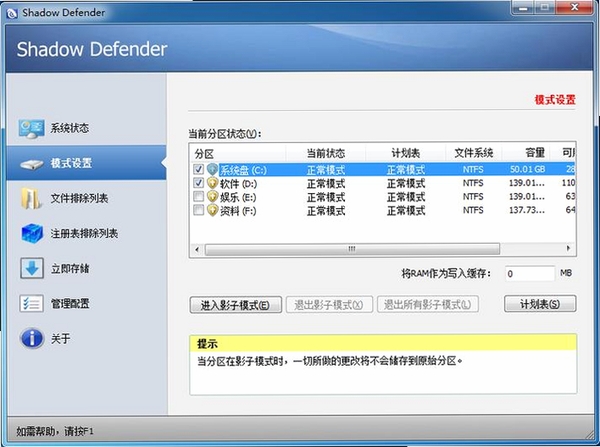The width and height of the screenshot is (600, 447).
Task: Select the 娱乐 (E:) partition row
Action: tap(383, 197)
